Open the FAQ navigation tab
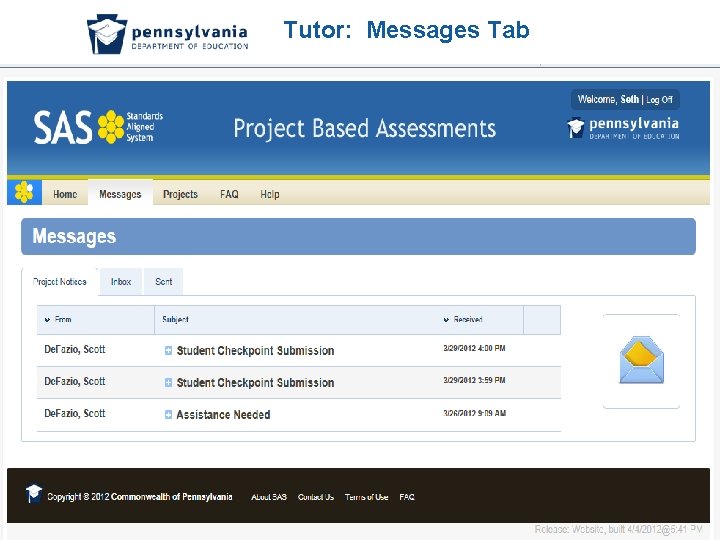The height and width of the screenshot is (540, 720). click(229, 194)
